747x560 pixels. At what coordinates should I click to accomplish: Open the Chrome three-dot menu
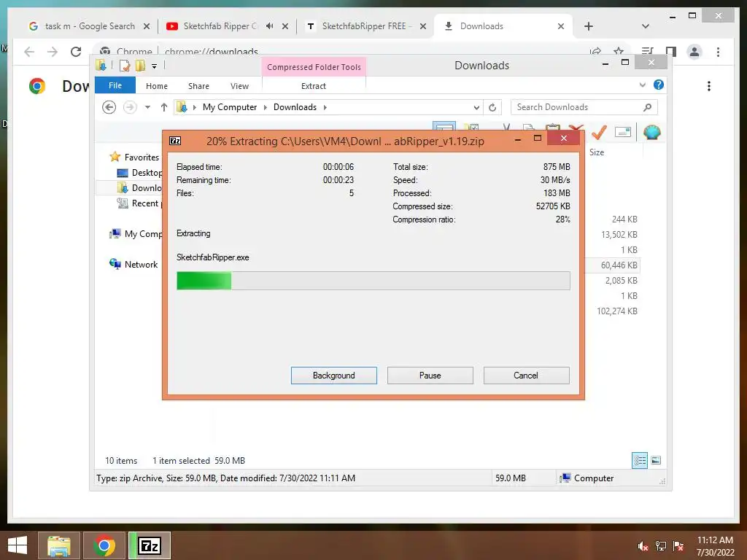718,52
